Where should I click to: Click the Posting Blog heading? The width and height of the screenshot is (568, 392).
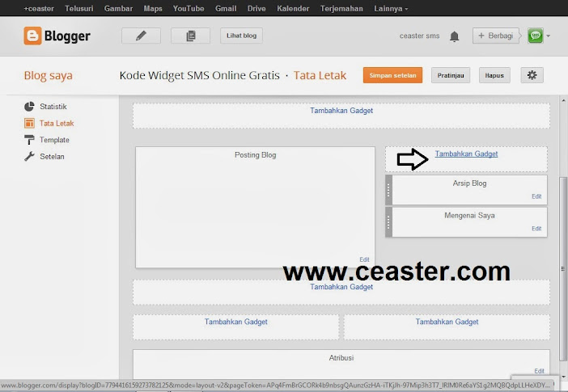(256, 155)
